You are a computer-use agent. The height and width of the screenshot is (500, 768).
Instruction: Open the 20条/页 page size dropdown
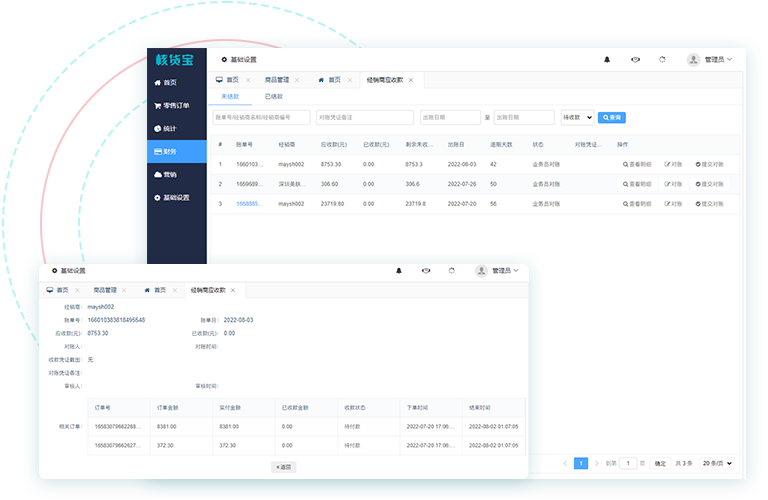pos(717,464)
